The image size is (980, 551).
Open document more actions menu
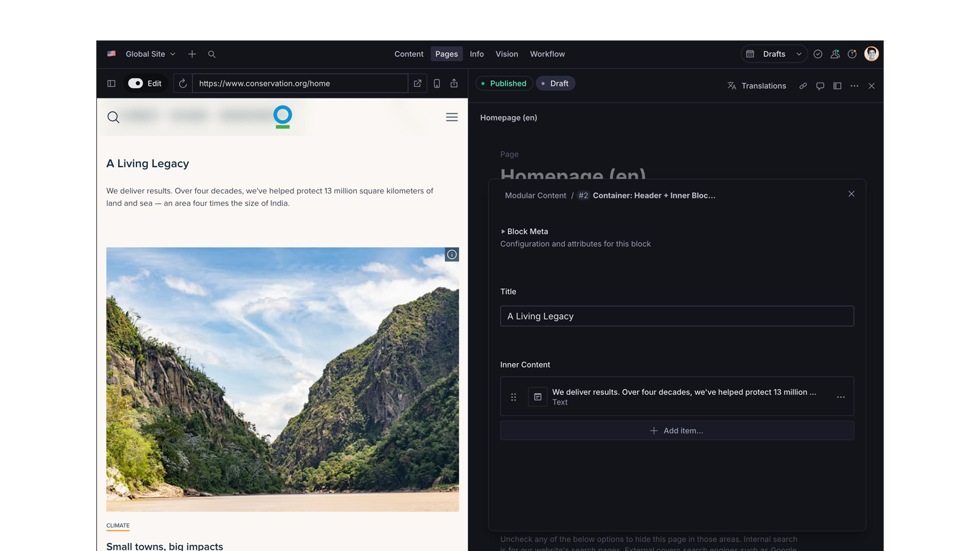854,86
